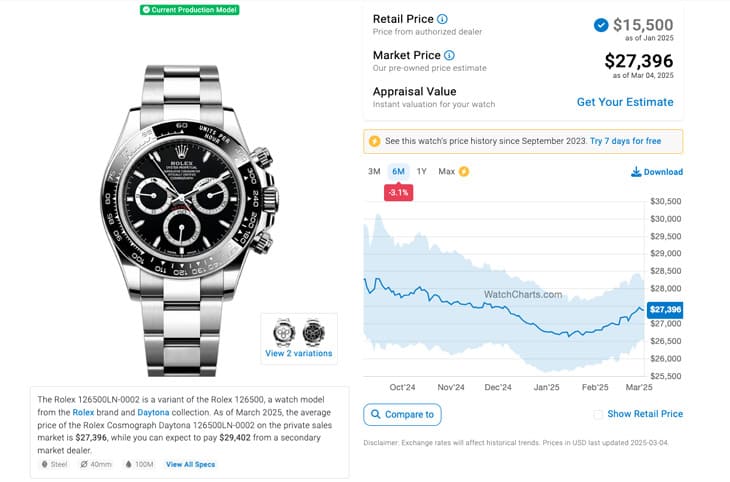Viewport: 730px width, 482px height.
Task: Toggle the Show Retail Price checkbox
Action: [x=598, y=414]
